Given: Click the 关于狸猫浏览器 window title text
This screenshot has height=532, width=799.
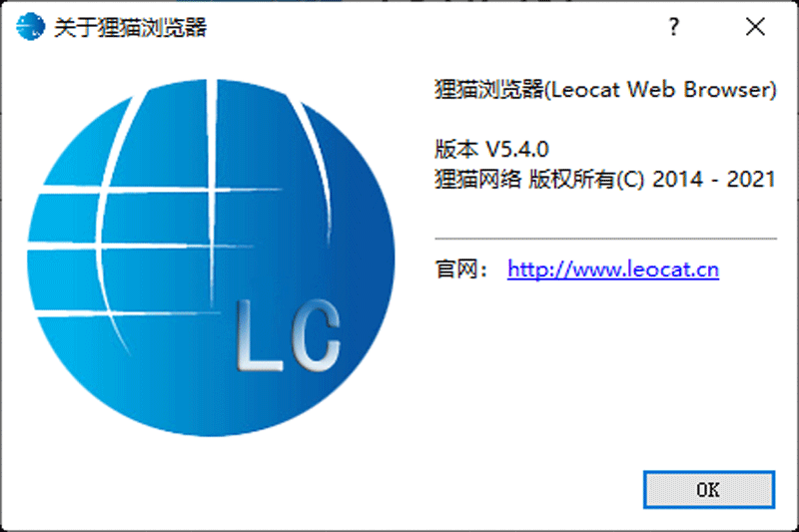Looking at the screenshot, I should (x=131, y=27).
